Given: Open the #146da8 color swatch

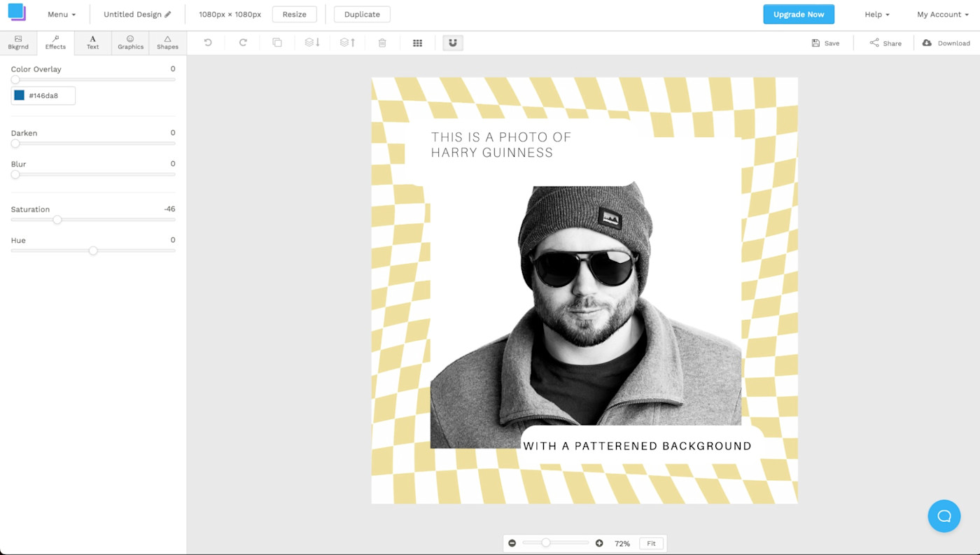Looking at the screenshot, I should (x=20, y=95).
